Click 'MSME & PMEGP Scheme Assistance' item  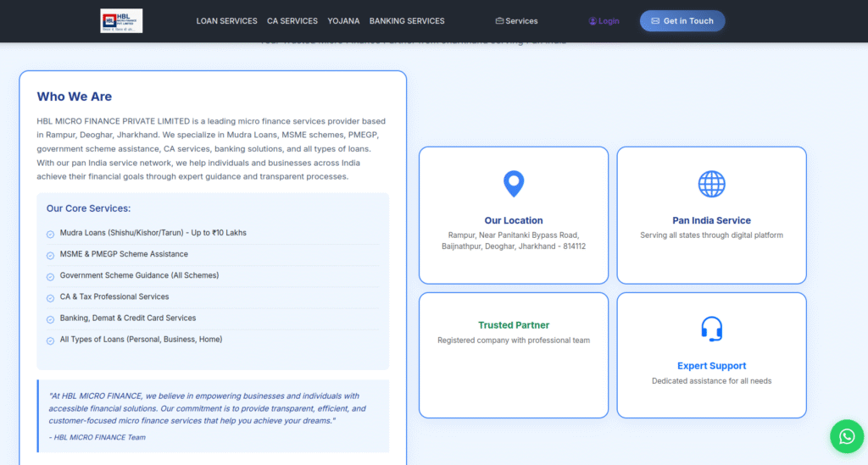click(124, 254)
